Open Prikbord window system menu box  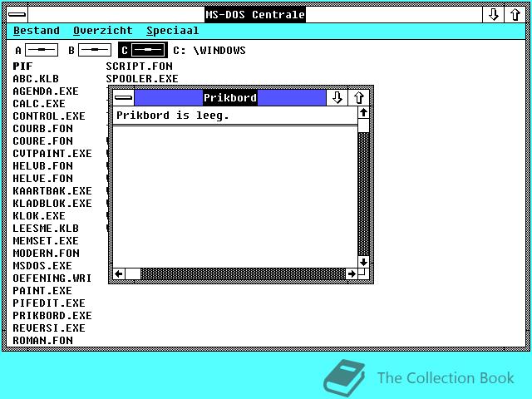[x=124, y=98]
